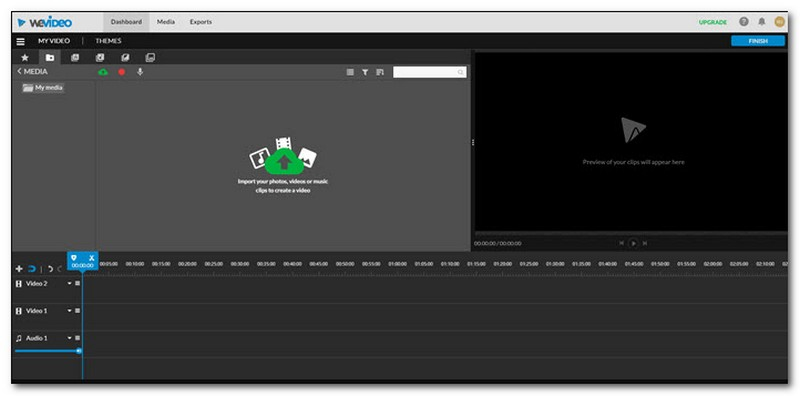Click the green cloud upload icon in toolbar
The width and height of the screenshot is (800, 396).
pyautogui.click(x=103, y=72)
